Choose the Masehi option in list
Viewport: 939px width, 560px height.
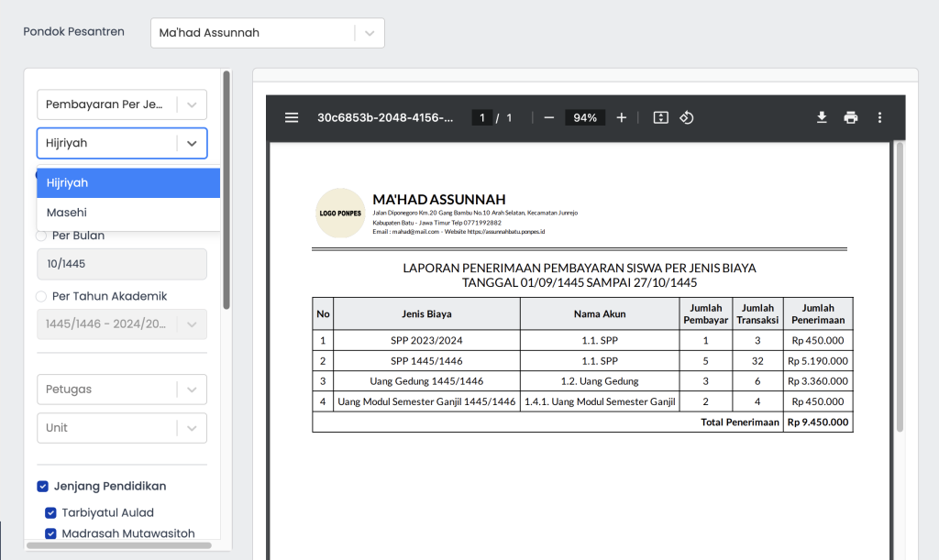[x=128, y=213]
